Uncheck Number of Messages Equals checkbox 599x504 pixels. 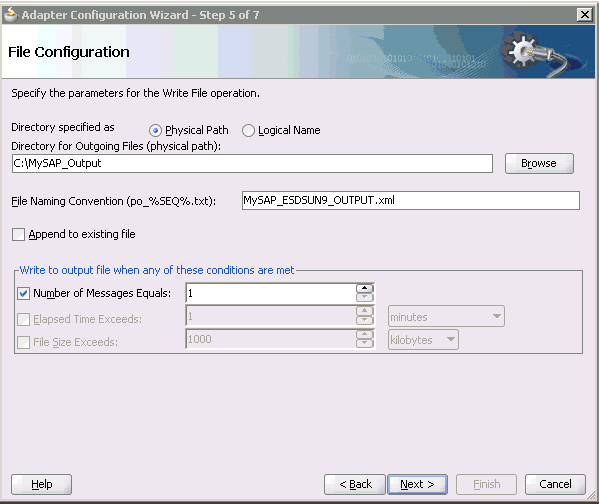point(23,293)
